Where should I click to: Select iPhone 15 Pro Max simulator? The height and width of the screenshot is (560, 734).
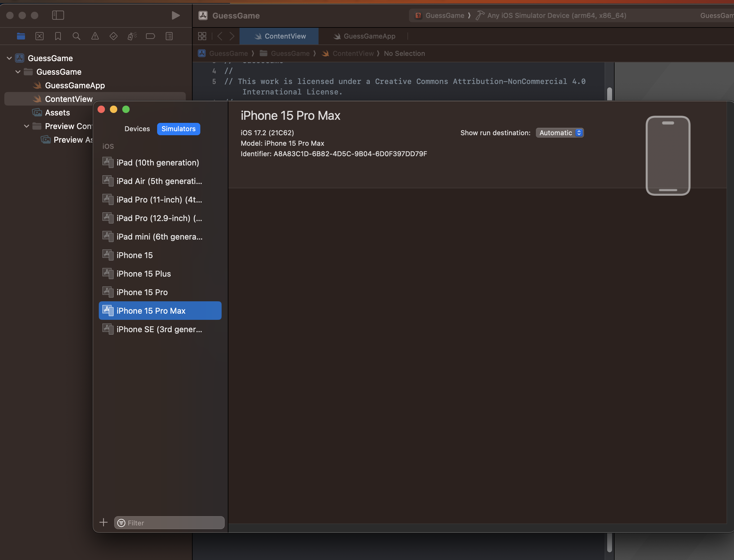tap(160, 311)
